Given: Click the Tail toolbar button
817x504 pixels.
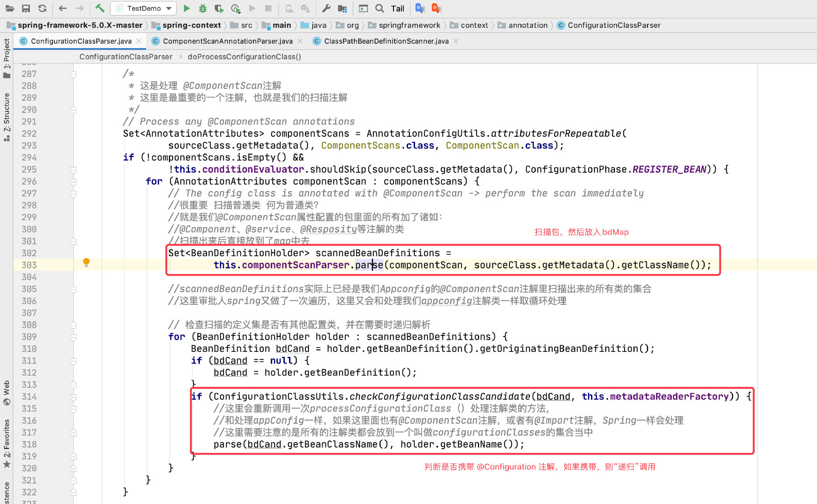Looking at the screenshot, I should click(398, 8).
